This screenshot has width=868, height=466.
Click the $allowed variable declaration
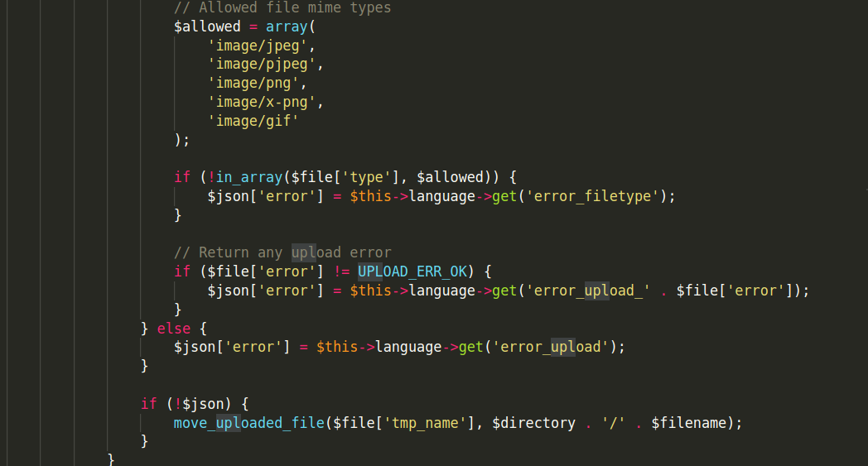(207, 26)
